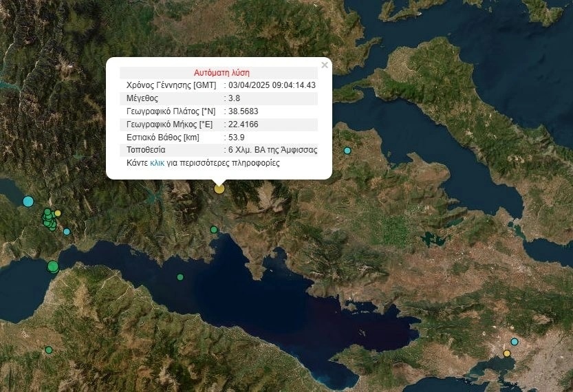Image resolution: width=573 pixels, height=392 pixels.
Task: Click the small yellow marker beside green cluster
Action: point(58,213)
